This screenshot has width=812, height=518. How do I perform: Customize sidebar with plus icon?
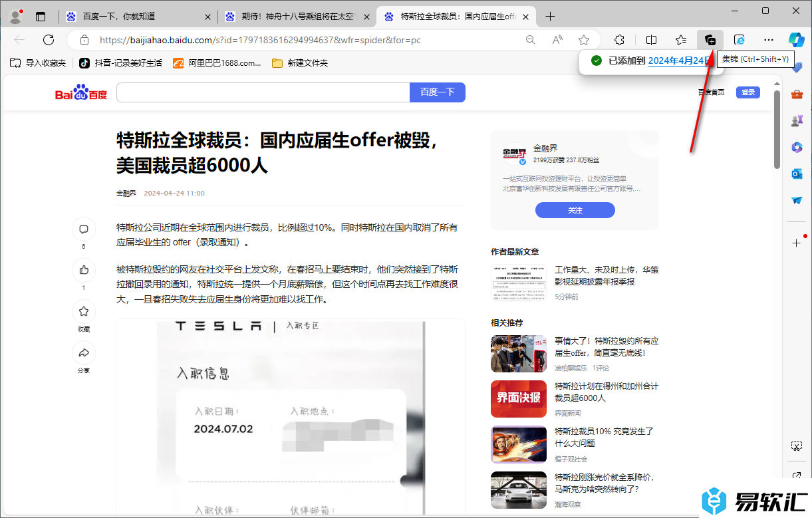797,243
